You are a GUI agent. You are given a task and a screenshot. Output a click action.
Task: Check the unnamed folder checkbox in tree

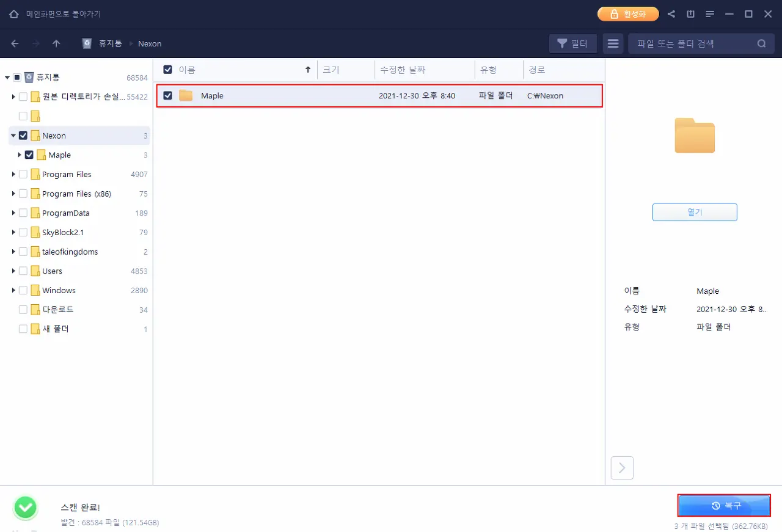pyautogui.click(x=23, y=116)
